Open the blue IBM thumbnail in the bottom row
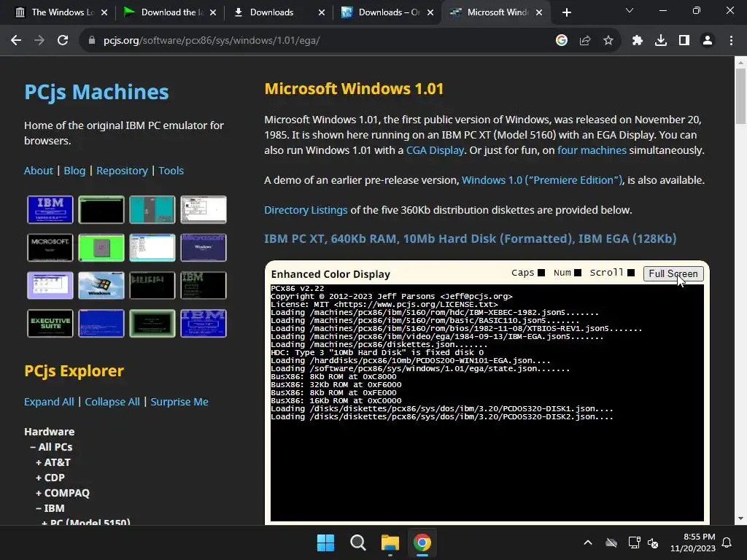The height and width of the screenshot is (560, 747). coord(204,323)
